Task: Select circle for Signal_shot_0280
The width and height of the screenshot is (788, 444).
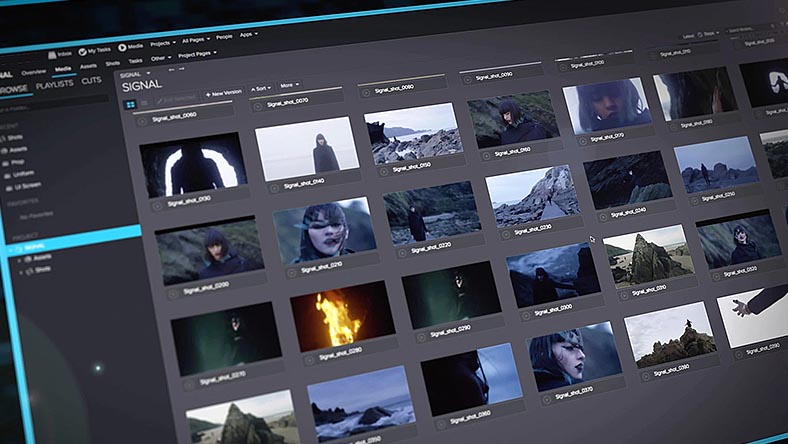Action: click(310, 361)
